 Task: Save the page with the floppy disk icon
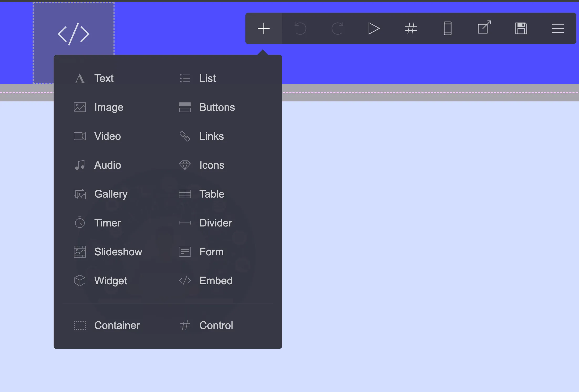click(x=521, y=28)
